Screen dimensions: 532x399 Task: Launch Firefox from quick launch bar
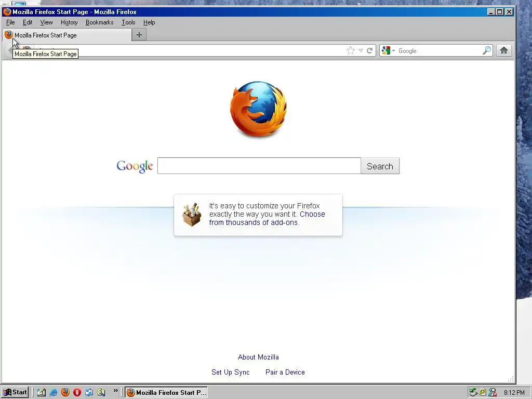[65, 393]
